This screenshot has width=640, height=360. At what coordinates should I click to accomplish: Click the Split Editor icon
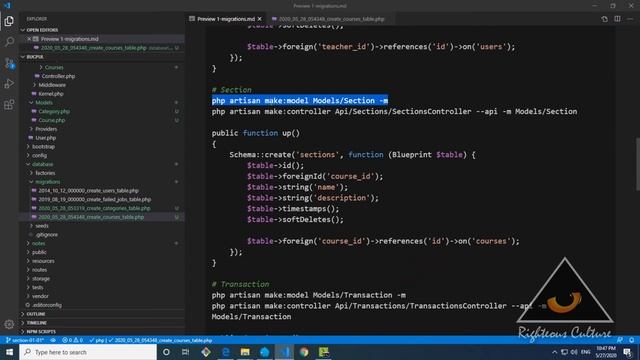(617, 19)
